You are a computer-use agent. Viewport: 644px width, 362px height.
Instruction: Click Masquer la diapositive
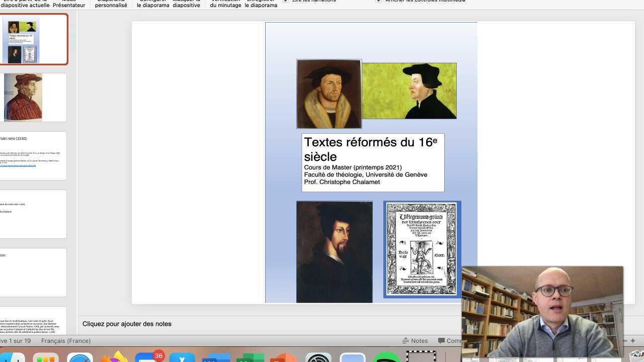pyautogui.click(x=186, y=3)
